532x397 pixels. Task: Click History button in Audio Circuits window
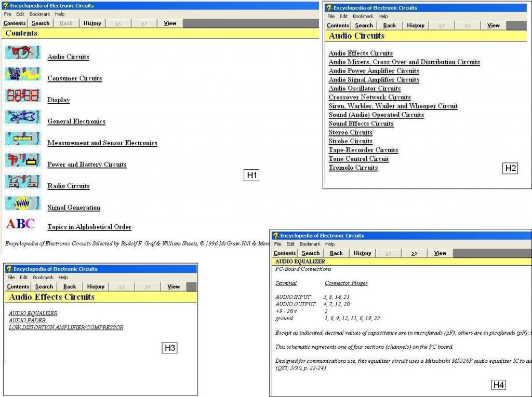(x=416, y=25)
